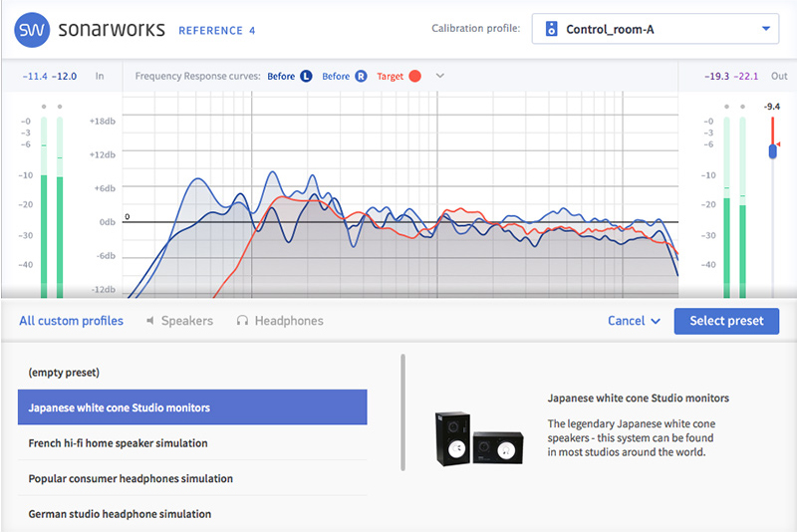This screenshot has width=797, height=532.
Task: Toggle the red Target curve indicator
Action: click(414, 77)
